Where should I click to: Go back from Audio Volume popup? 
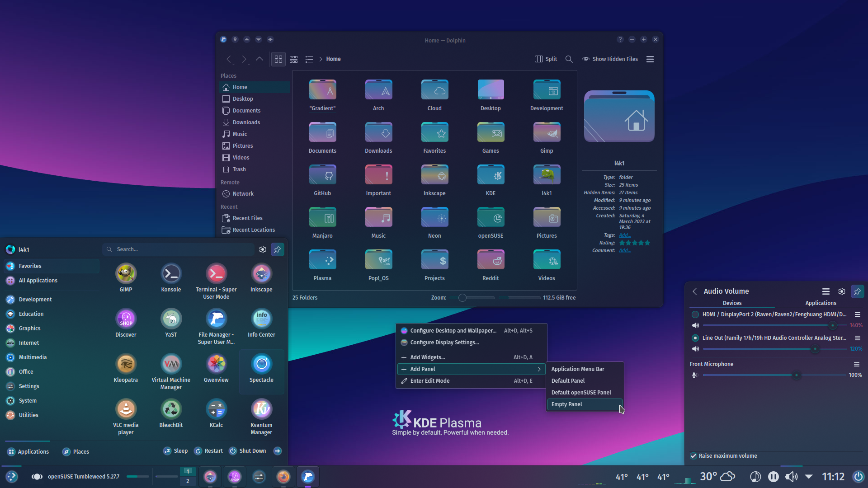pos(695,291)
